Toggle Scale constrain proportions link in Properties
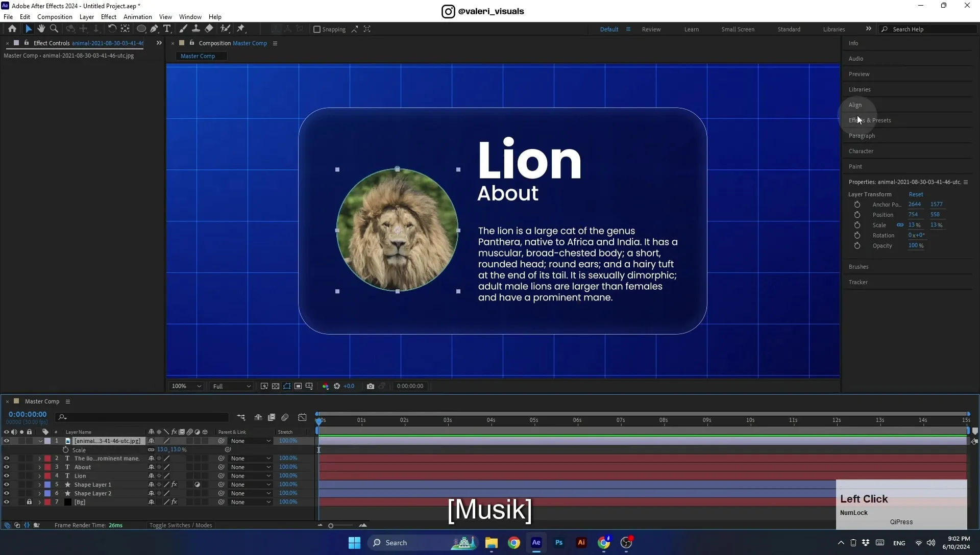 900,225
